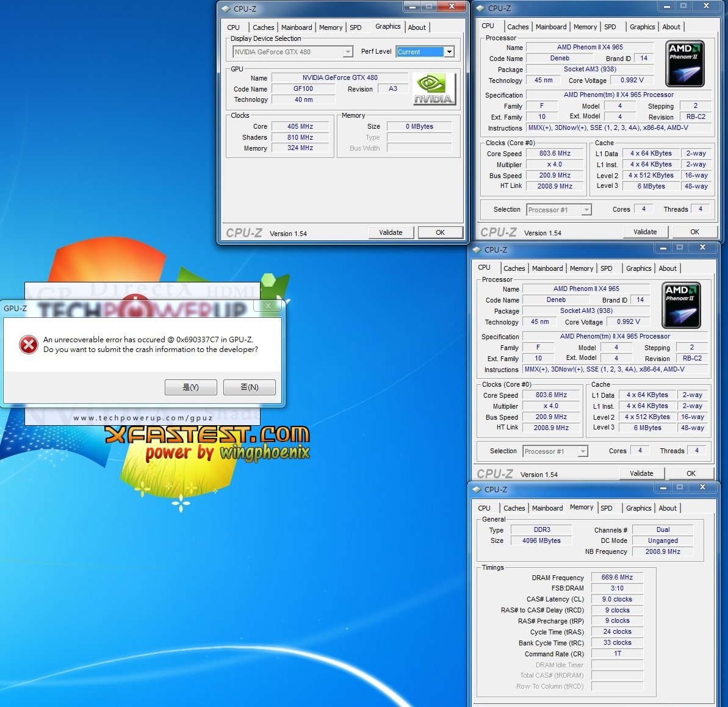Close the GPU-Z error dialog with its X button
The height and width of the screenshot is (707, 728).
[268, 306]
